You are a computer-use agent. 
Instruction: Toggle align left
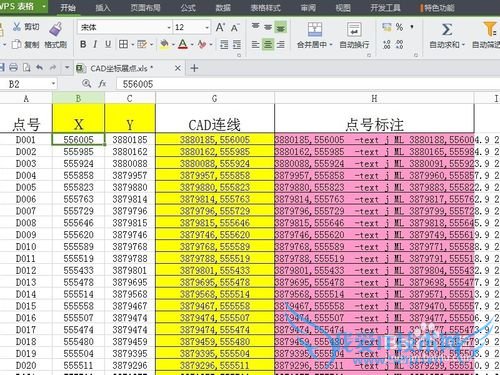256,44
